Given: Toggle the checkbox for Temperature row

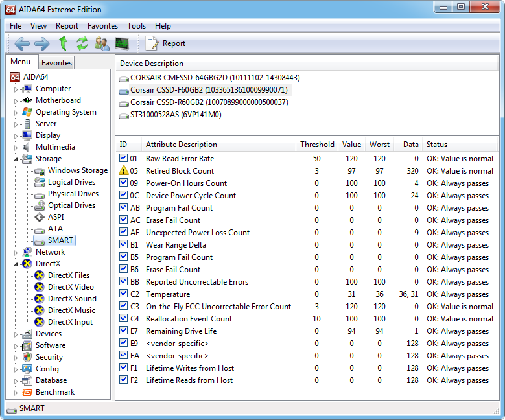Looking at the screenshot, I should coord(123,294).
